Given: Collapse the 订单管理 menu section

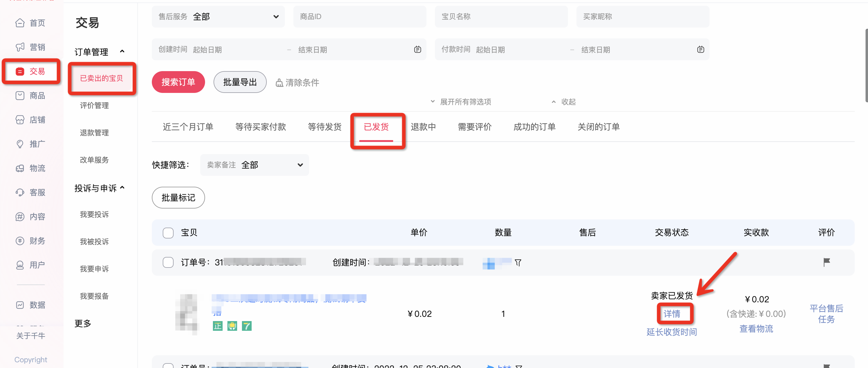Looking at the screenshot, I should [x=122, y=51].
